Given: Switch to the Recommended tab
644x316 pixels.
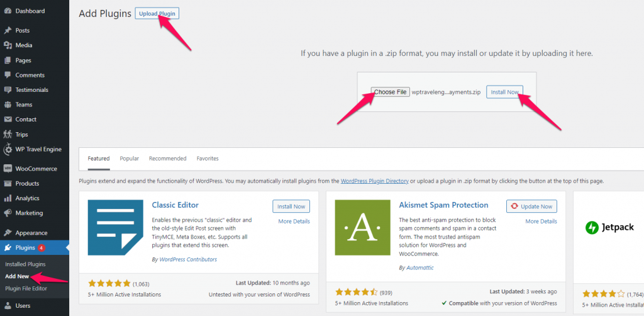Looking at the screenshot, I should coord(167,159).
